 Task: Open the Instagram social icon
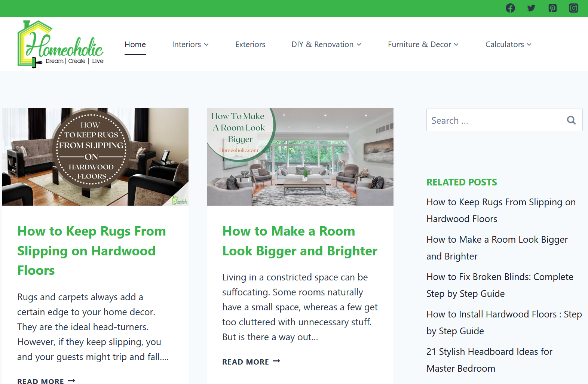pos(573,8)
